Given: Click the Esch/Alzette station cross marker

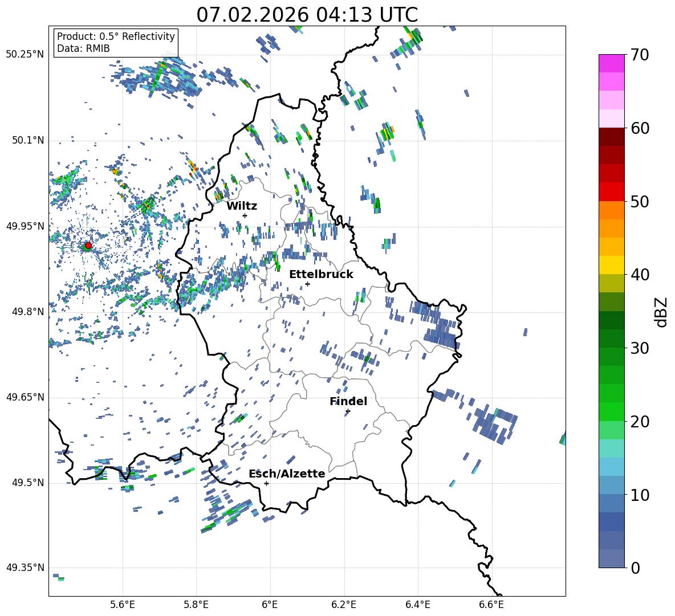Looking at the screenshot, I should [x=266, y=483].
